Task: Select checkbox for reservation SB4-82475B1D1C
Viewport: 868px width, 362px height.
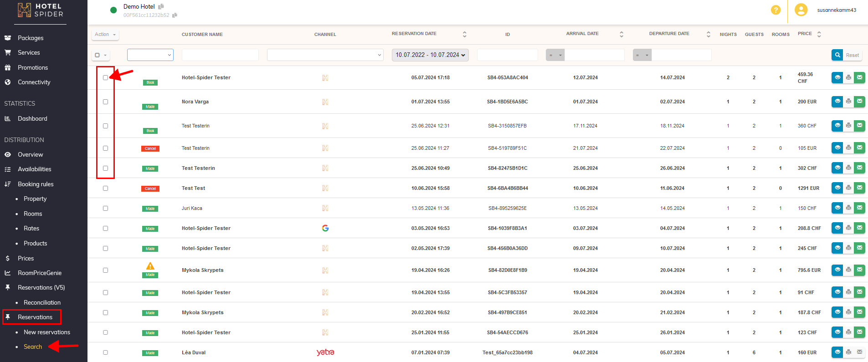Action: (105, 168)
